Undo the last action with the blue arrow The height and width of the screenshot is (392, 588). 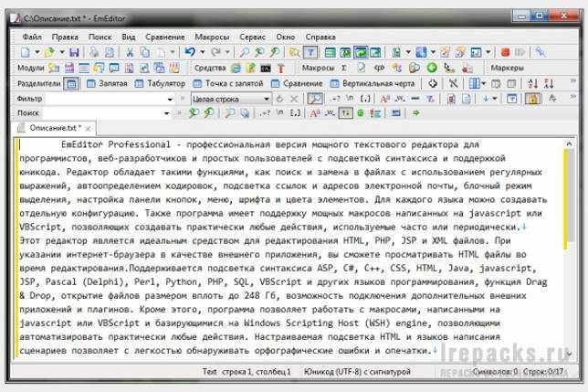tap(190, 52)
